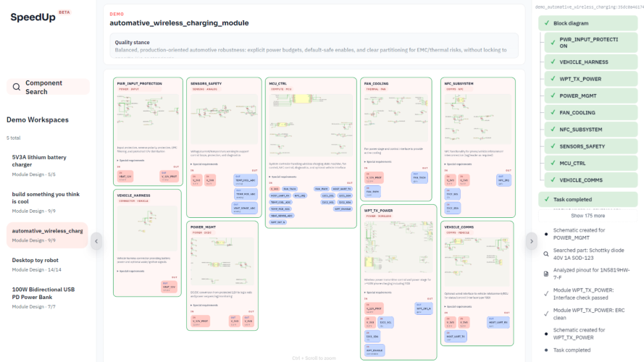Click the right panel chevron arrow

click(530, 241)
